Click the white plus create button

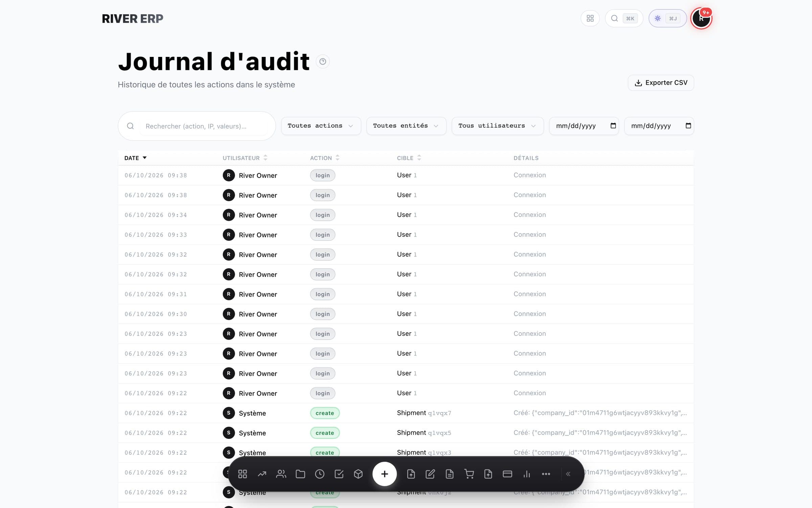point(384,474)
